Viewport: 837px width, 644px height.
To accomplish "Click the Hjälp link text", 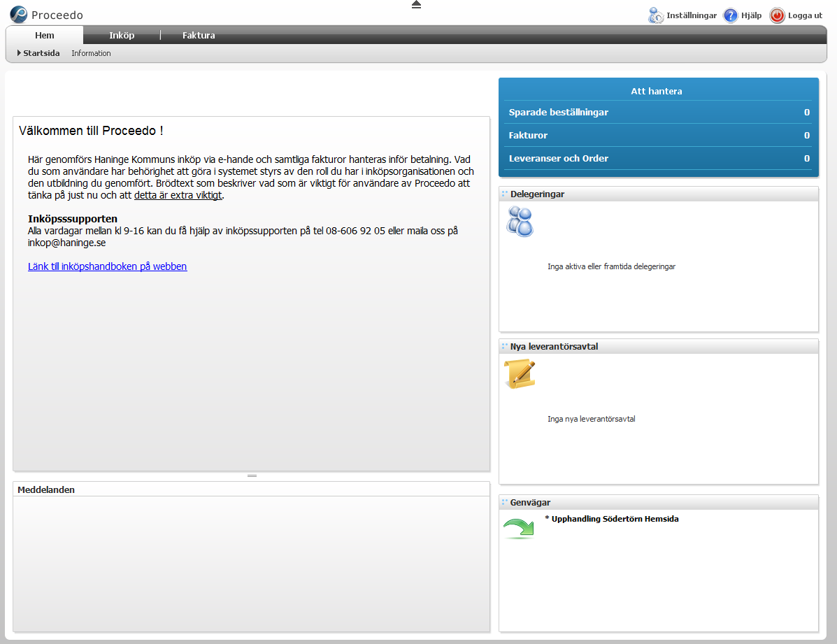I will pos(751,15).
